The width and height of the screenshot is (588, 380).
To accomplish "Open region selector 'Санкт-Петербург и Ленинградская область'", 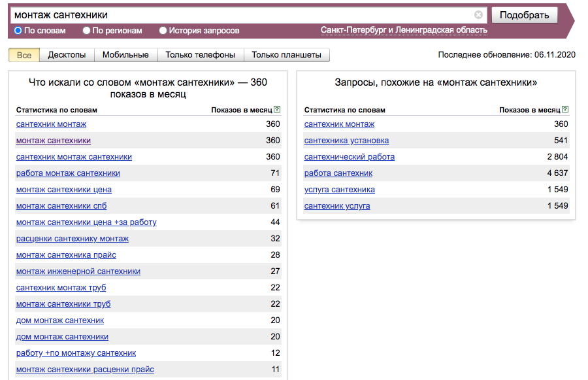I will [404, 31].
